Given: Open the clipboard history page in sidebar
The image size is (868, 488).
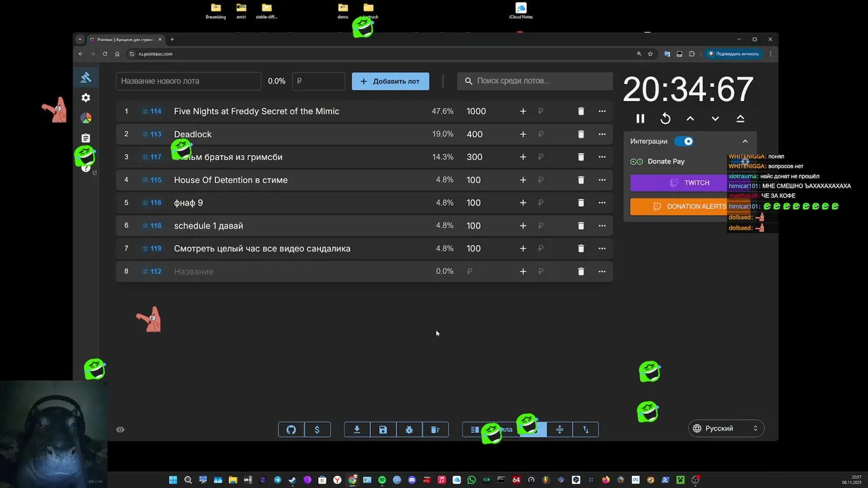Looking at the screenshot, I should point(86,138).
